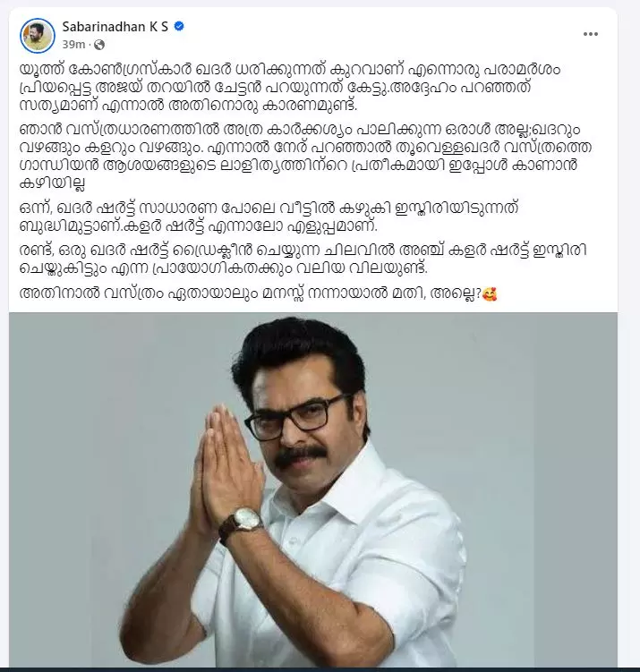Image resolution: width=640 pixels, height=672 pixels.
Task: Open the attached photo below the post
Action: 313,489
